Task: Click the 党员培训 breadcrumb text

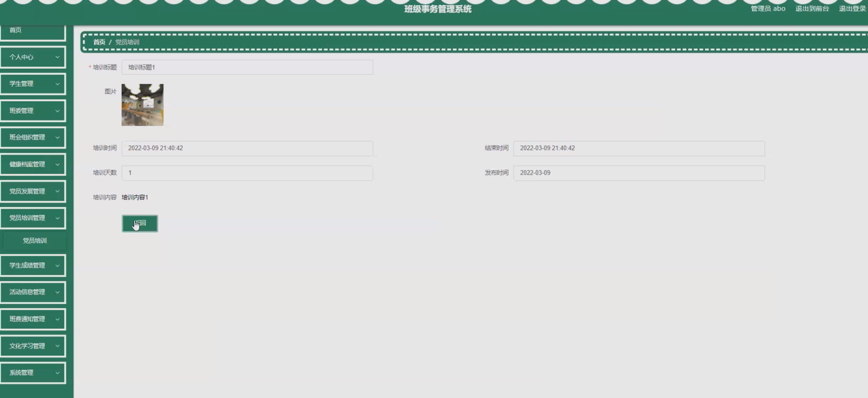Action: point(128,42)
